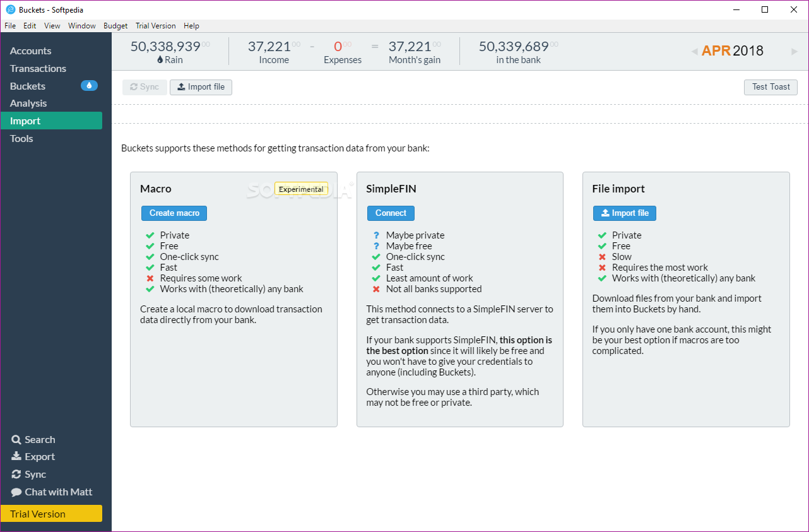Click red X beside Not all banks supported
Image resolution: width=809 pixels, height=532 pixels.
pyautogui.click(x=376, y=289)
